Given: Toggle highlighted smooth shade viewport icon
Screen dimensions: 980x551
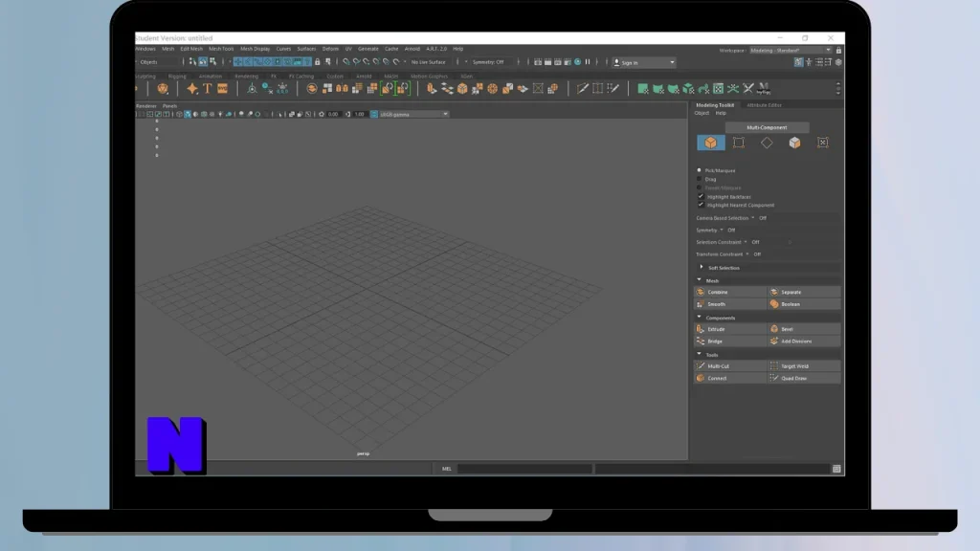Looking at the screenshot, I should [x=188, y=115].
